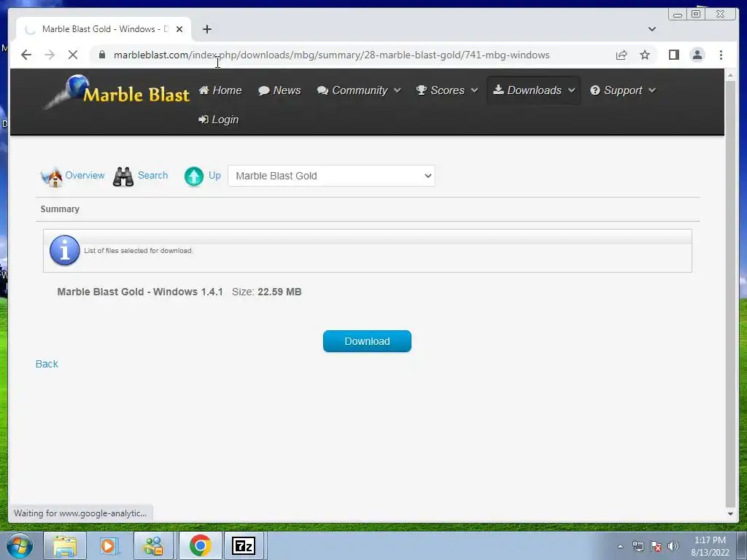Image resolution: width=747 pixels, height=560 pixels.
Task: Open the Home page link
Action: point(220,90)
